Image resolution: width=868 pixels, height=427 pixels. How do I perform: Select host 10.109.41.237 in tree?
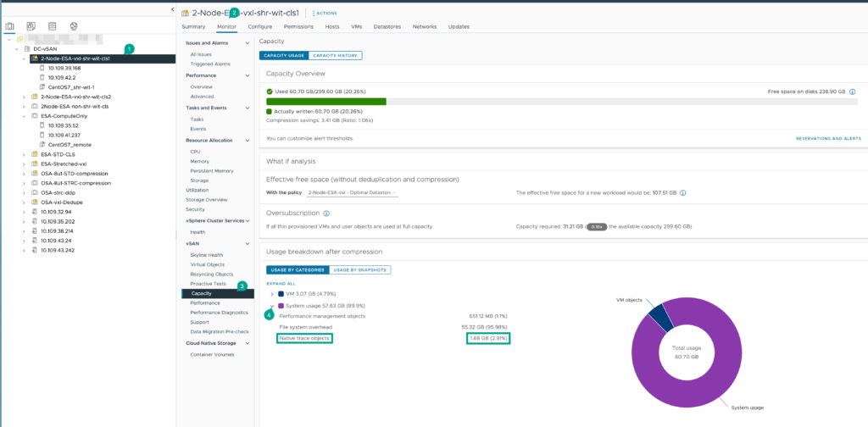(64, 135)
